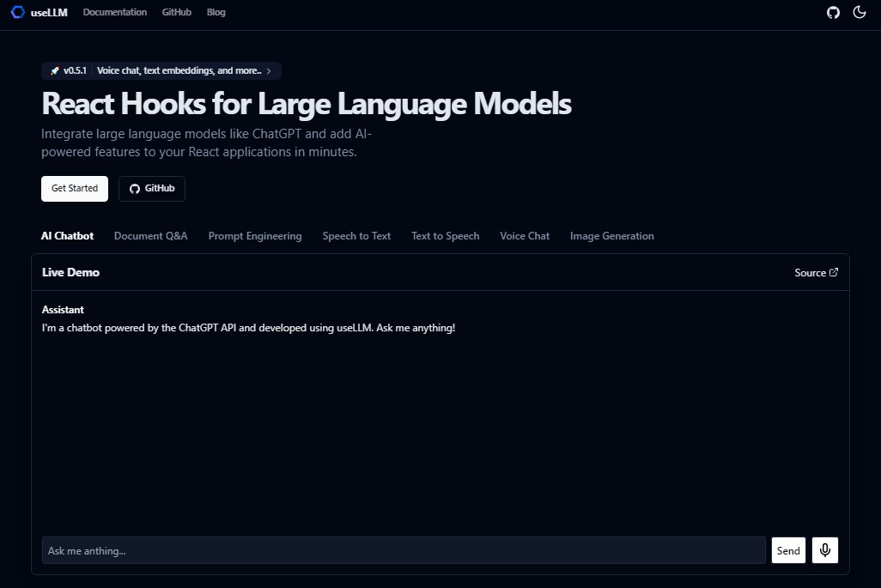Select the Text to Speech tab
881x588 pixels.
click(445, 235)
